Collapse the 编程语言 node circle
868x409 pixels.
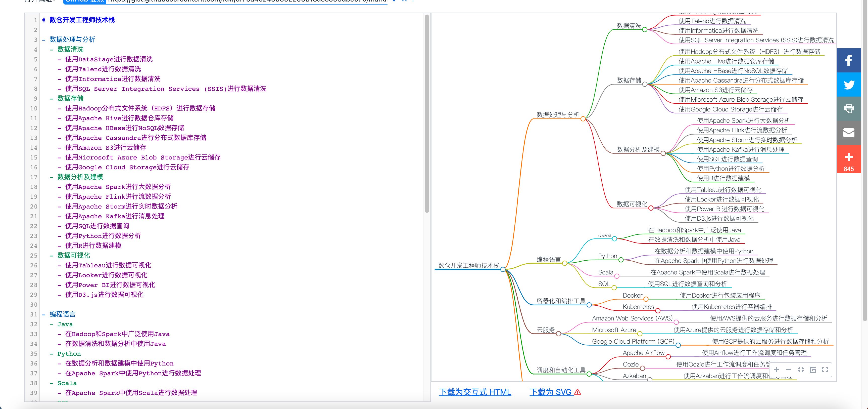point(565,263)
